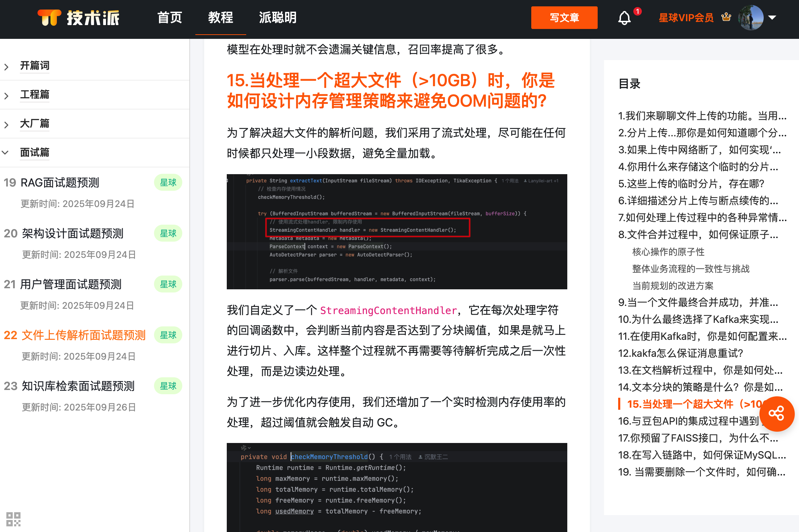
Task: Click the orange share floating button
Action: pyautogui.click(x=776, y=414)
